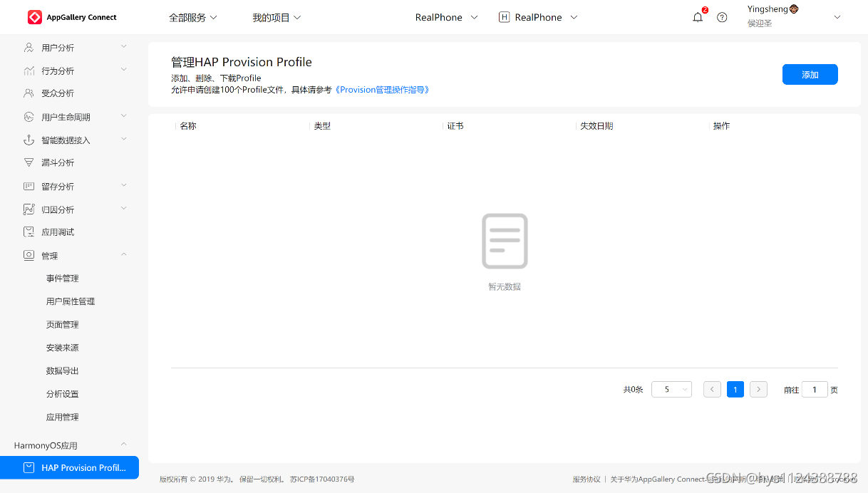Click the 应用调试 icon
Viewport: 868px width, 493px height.
[29, 232]
